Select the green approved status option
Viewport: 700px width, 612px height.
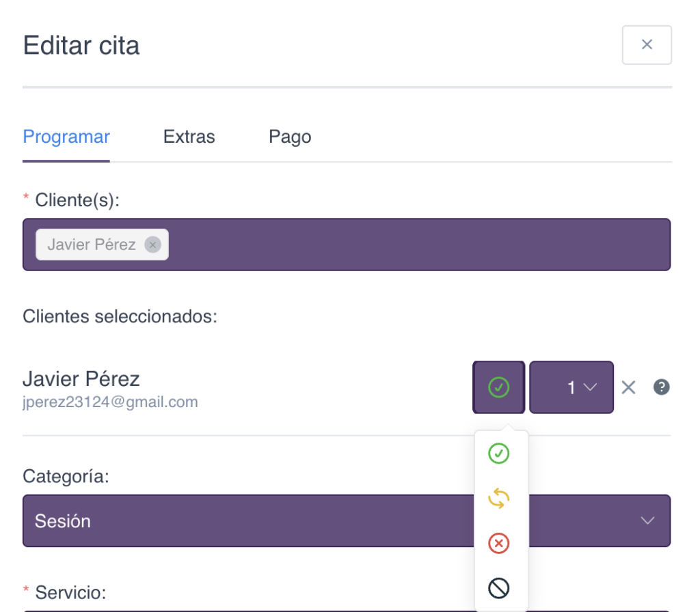click(x=499, y=453)
